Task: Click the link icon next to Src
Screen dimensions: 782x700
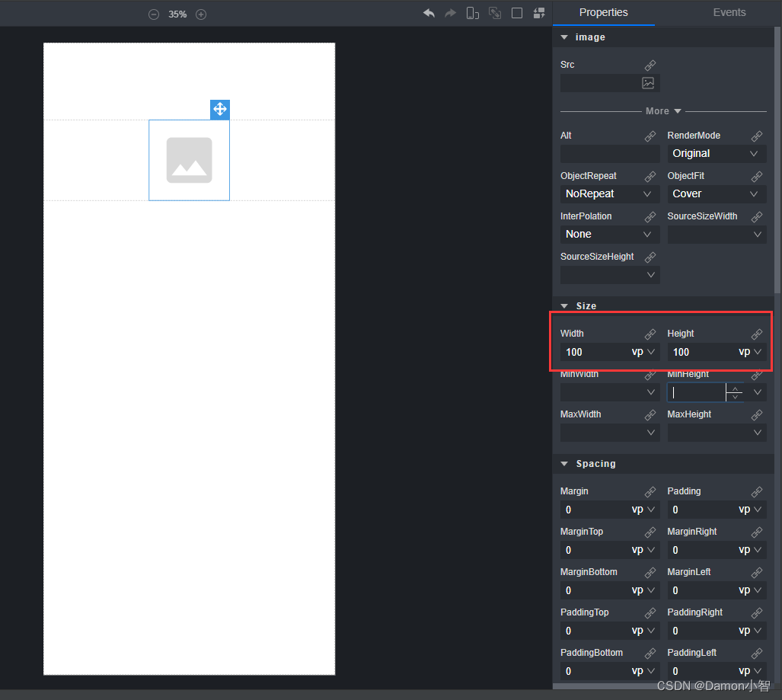Action: coord(650,66)
